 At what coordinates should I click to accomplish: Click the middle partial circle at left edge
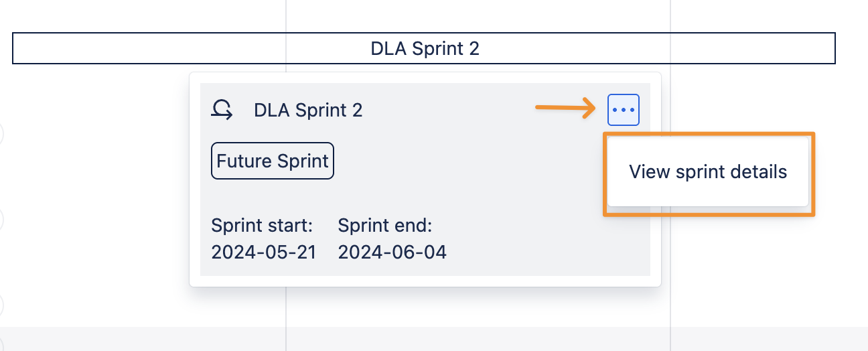click(1, 219)
